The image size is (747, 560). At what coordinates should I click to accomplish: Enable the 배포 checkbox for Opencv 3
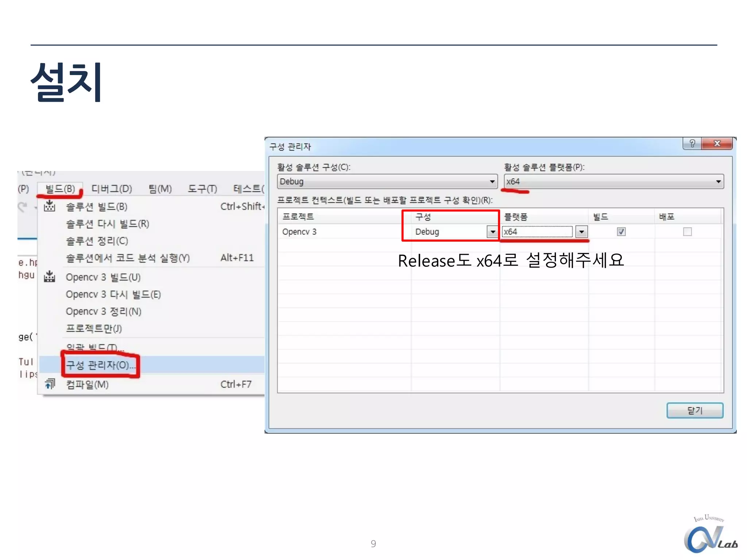(687, 232)
